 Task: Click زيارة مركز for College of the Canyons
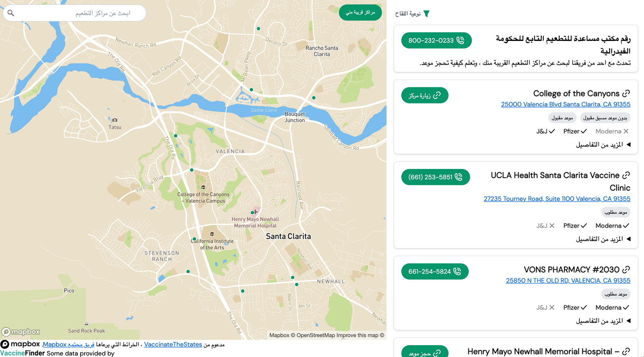coord(425,95)
